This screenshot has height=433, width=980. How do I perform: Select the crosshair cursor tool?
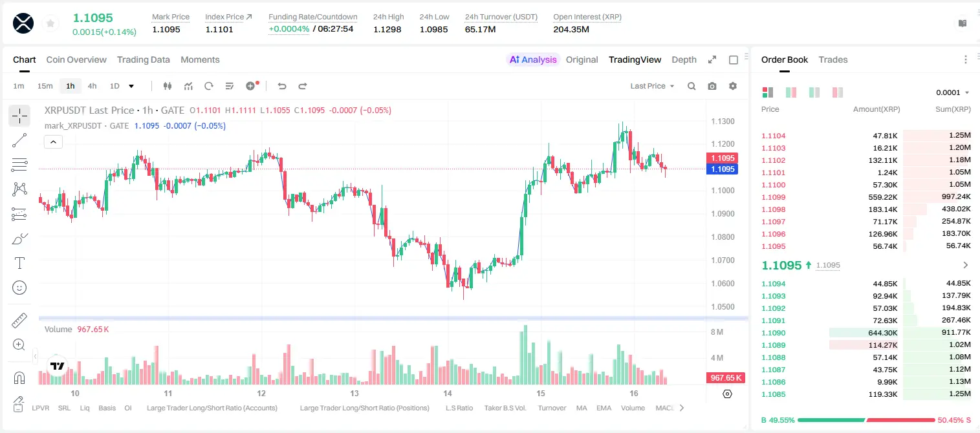point(19,116)
